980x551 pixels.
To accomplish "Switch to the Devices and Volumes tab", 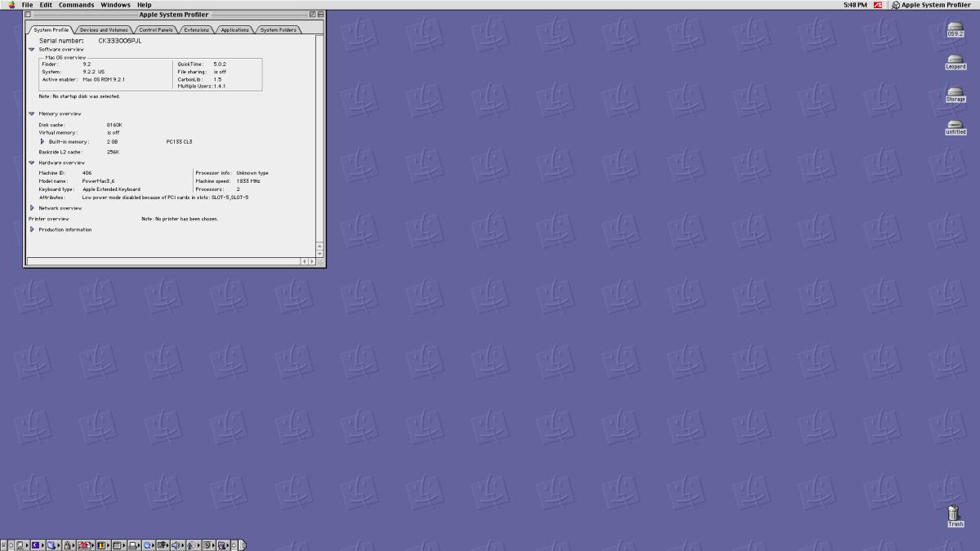I will point(104,30).
